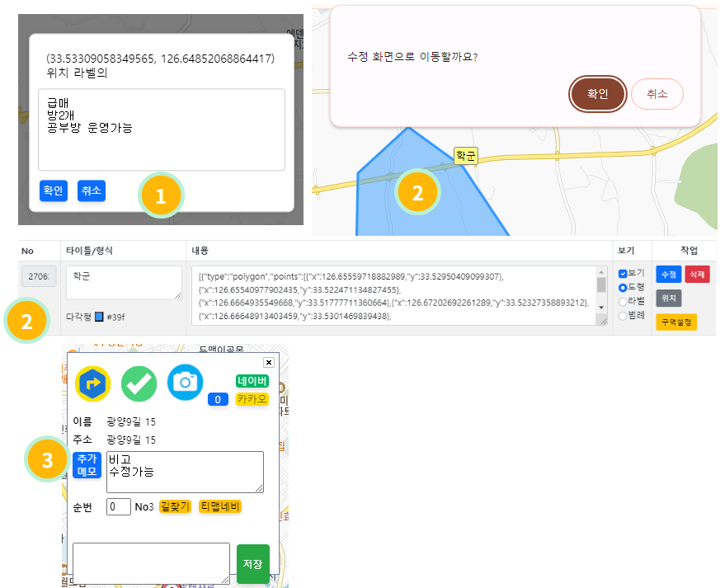The width and height of the screenshot is (720, 588).
Task: Select the 범례 radio button
Action: coord(623,315)
